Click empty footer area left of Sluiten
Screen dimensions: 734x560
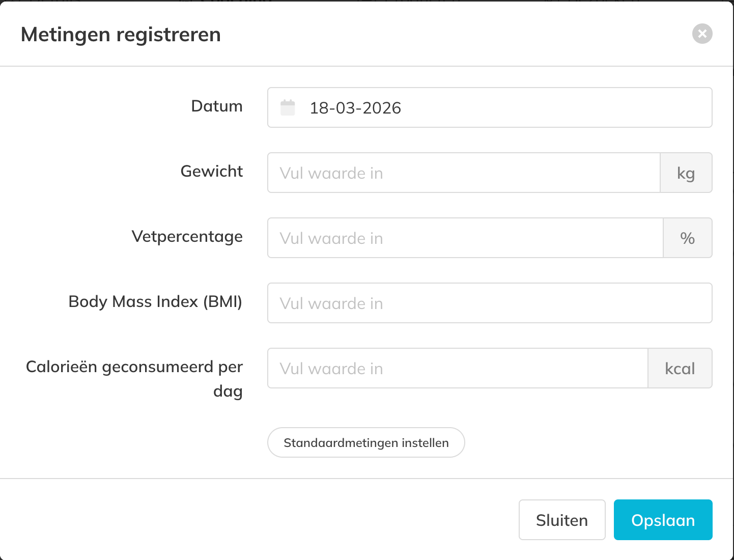(x=255, y=520)
